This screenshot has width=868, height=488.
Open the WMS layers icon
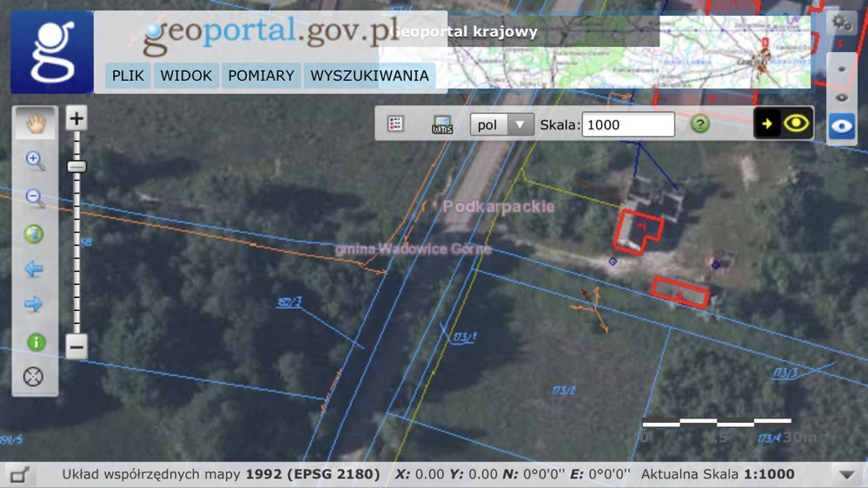tap(441, 124)
